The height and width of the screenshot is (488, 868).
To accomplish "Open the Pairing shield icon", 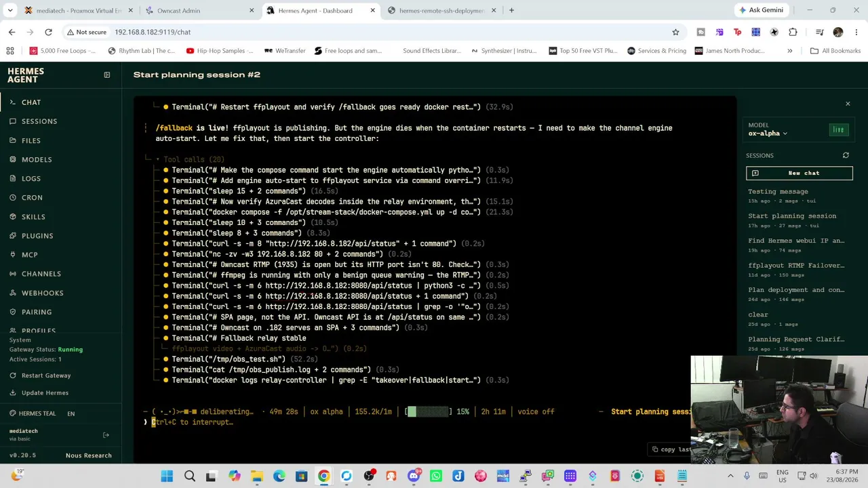I will pyautogui.click(x=13, y=312).
